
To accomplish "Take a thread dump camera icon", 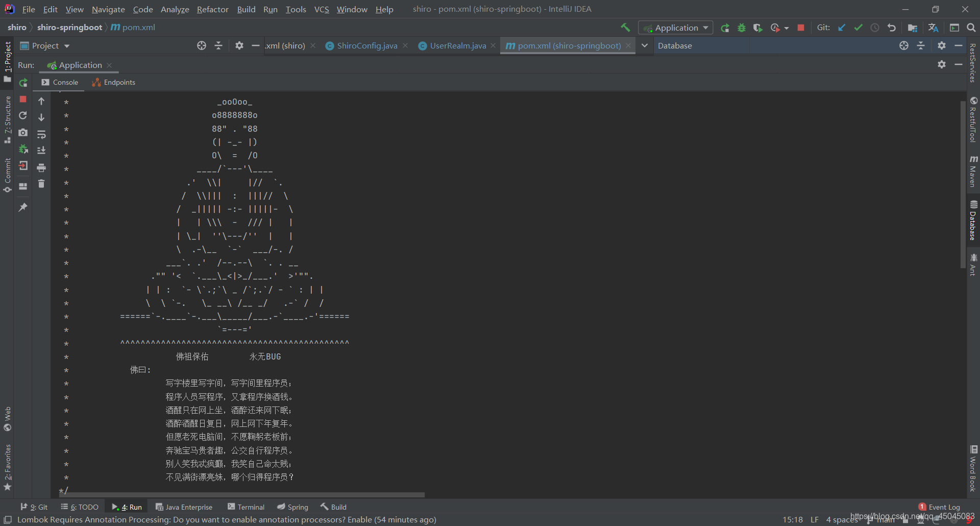I will [23, 132].
